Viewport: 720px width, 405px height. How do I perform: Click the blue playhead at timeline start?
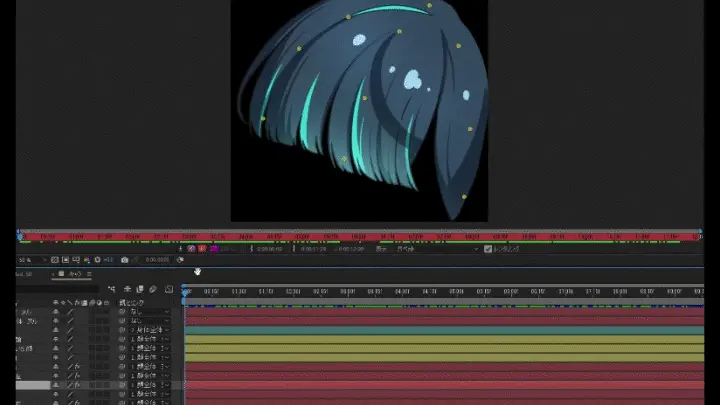[185, 291]
